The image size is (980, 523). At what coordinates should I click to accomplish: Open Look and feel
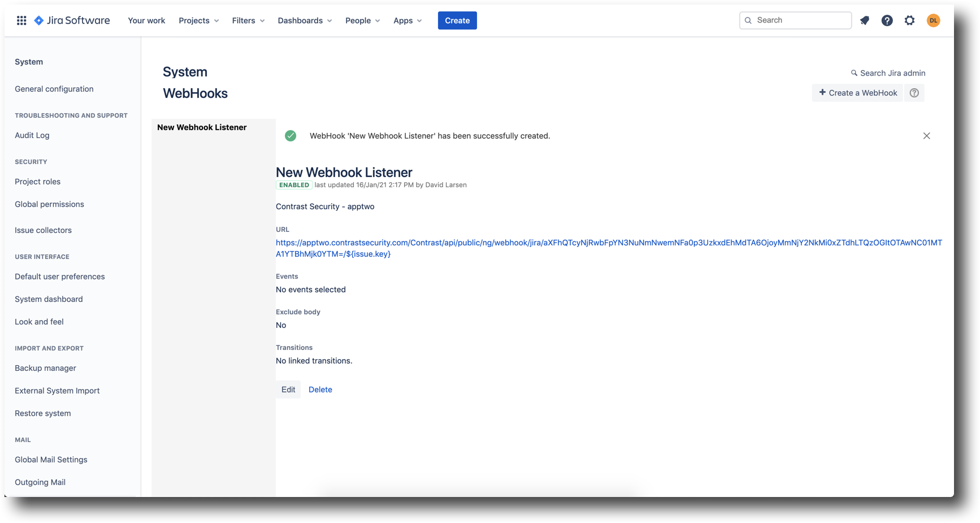coord(39,322)
